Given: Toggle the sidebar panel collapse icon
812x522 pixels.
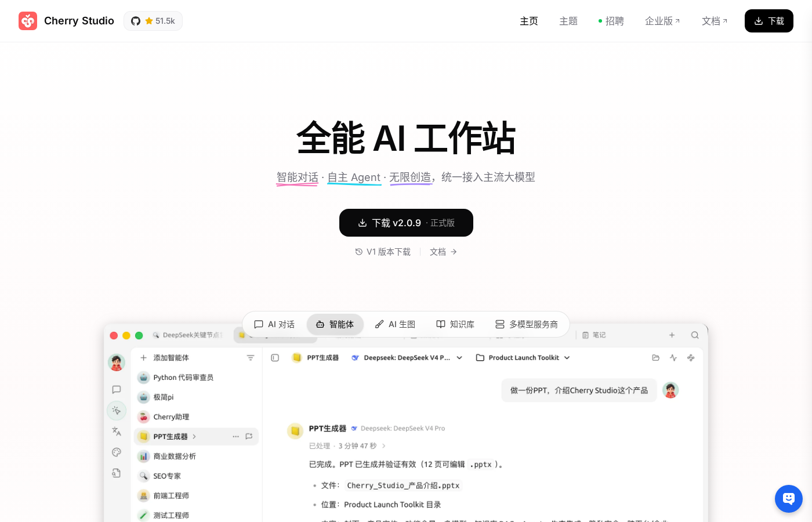Looking at the screenshot, I should [275, 358].
